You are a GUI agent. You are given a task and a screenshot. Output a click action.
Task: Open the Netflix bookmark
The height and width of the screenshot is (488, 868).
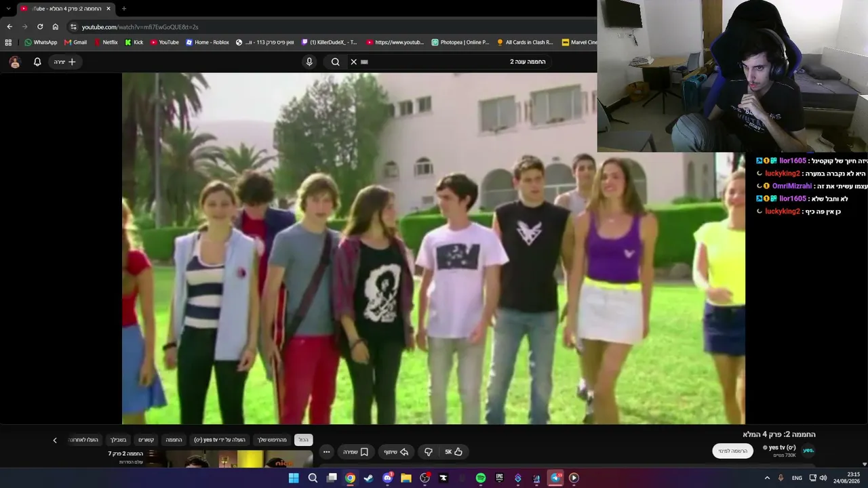(106, 42)
